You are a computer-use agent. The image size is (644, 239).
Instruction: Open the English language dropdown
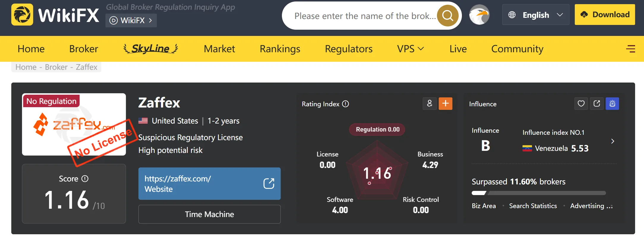click(536, 15)
